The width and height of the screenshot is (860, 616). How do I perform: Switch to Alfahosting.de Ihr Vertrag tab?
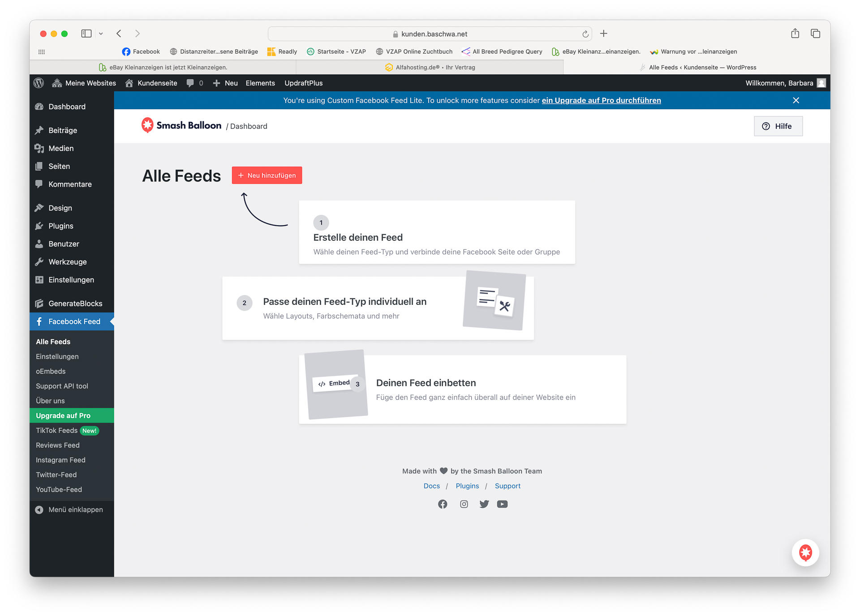click(430, 67)
